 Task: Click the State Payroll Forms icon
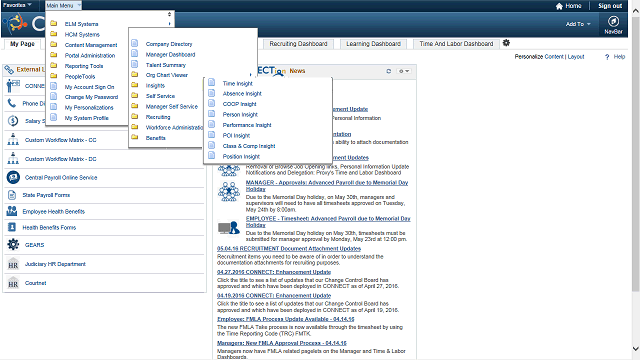pos(12,195)
